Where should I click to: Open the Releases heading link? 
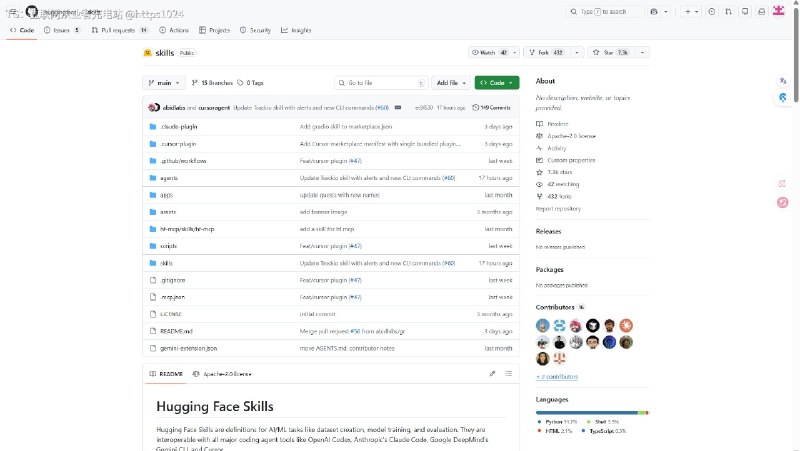(548, 231)
